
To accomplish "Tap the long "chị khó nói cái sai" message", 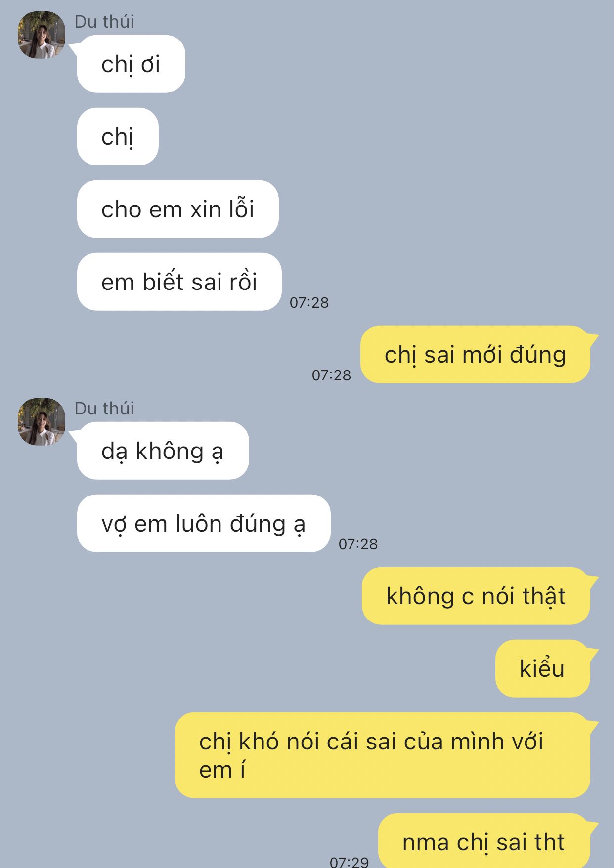I will (x=383, y=755).
